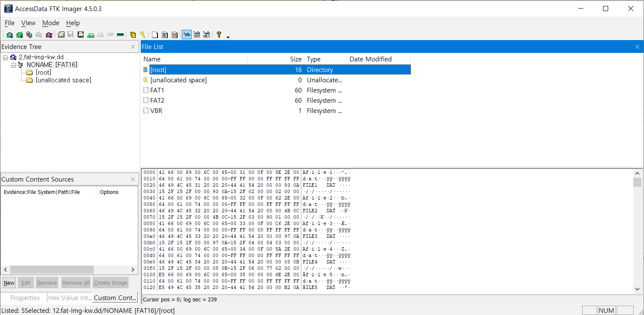Switch to Hex Value Interpreter tab
The width and height of the screenshot is (644, 315).
pos(70,298)
